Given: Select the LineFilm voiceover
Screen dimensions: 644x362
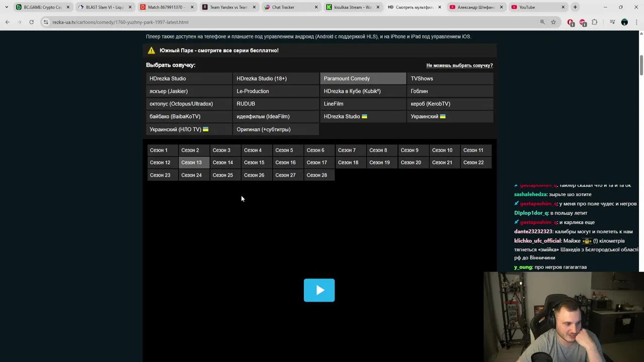Looking at the screenshot, I should point(363,104).
